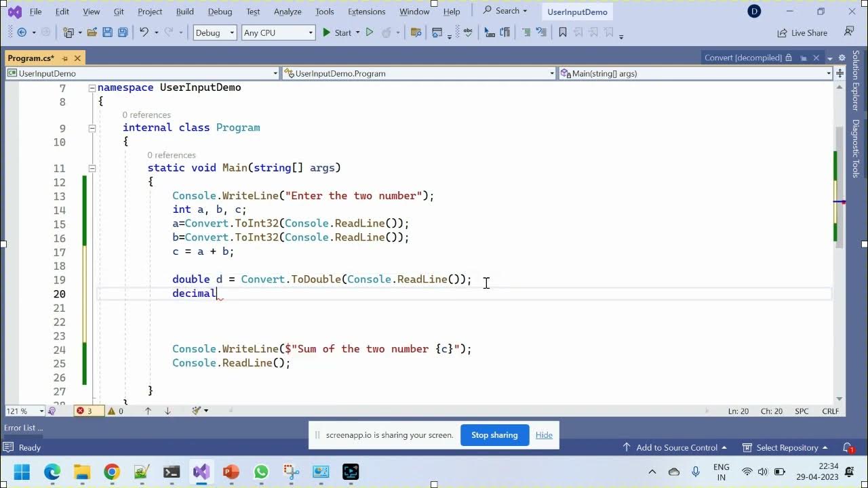
Task: Click the Step/Show Next Statement toolbar icon
Action: 490,33
